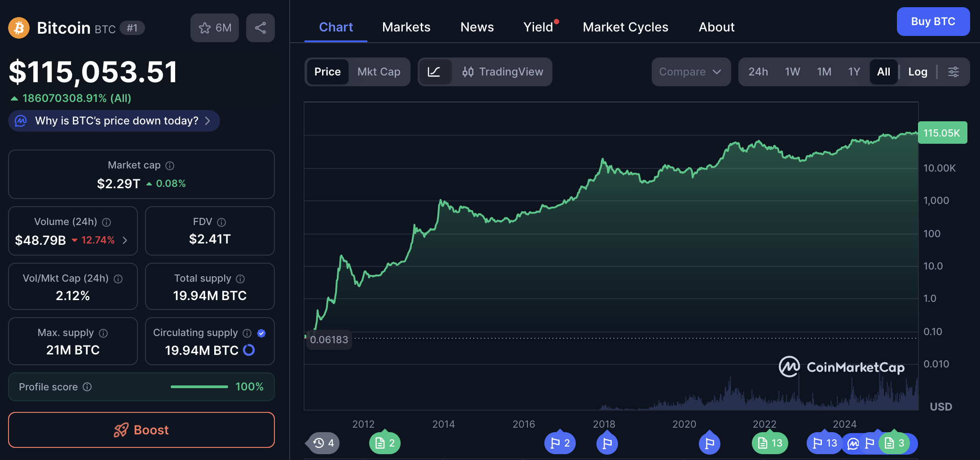Click the Profile score info icon
980x460 pixels.
coord(88,387)
